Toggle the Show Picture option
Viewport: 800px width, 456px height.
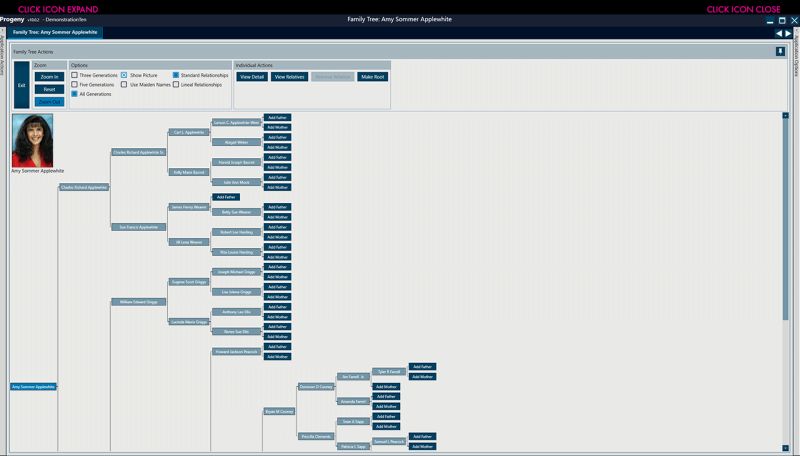point(124,75)
